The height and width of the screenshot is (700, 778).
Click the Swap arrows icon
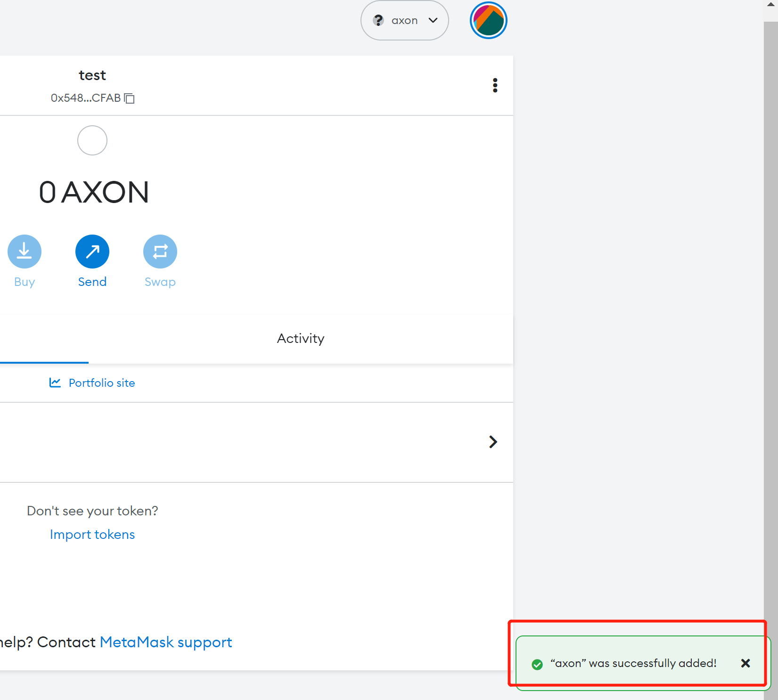(160, 252)
